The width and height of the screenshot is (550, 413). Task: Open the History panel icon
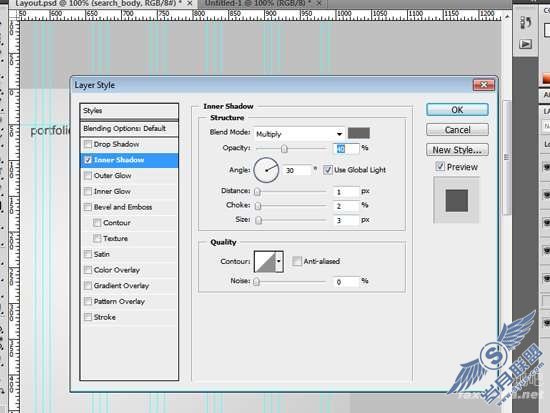(525, 23)
